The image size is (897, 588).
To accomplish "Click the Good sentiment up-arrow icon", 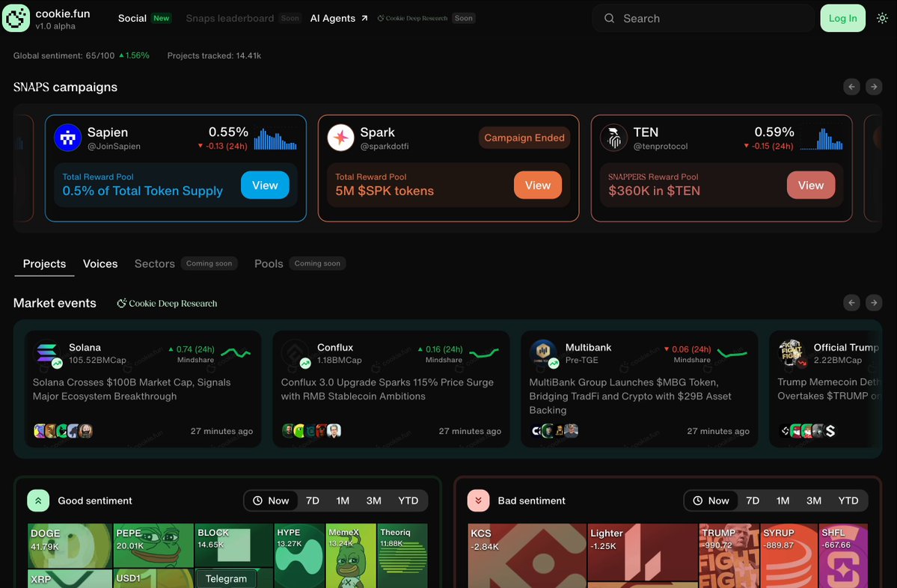I will [38, 500].
